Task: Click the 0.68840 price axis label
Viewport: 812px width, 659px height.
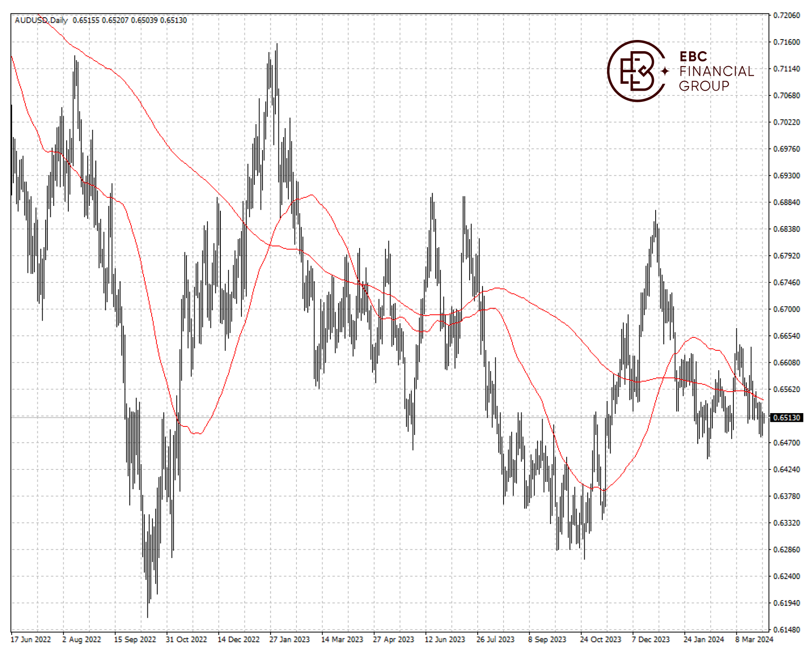Action: (x=787, y=202)
